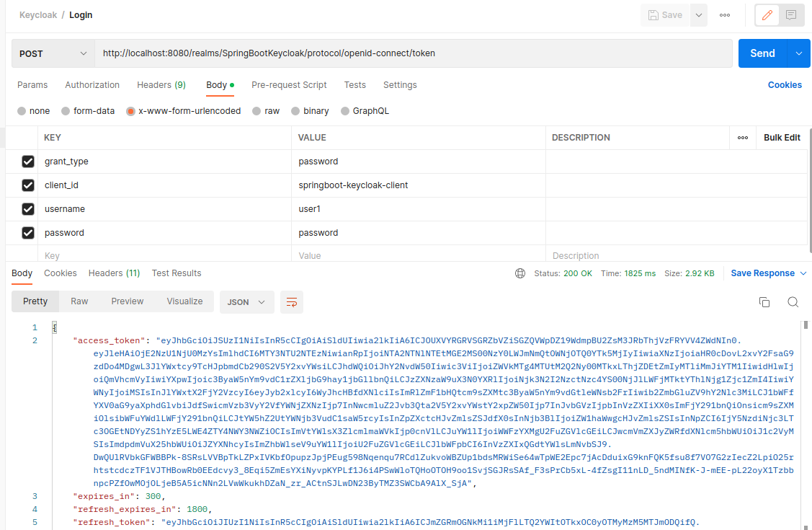Open the response Headers (11) tab
Viewport: 812px width, 530px height.
[114, 273]
